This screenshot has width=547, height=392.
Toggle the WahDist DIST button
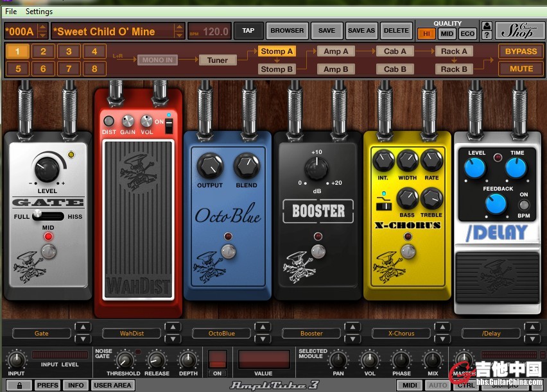pos(109,121)
